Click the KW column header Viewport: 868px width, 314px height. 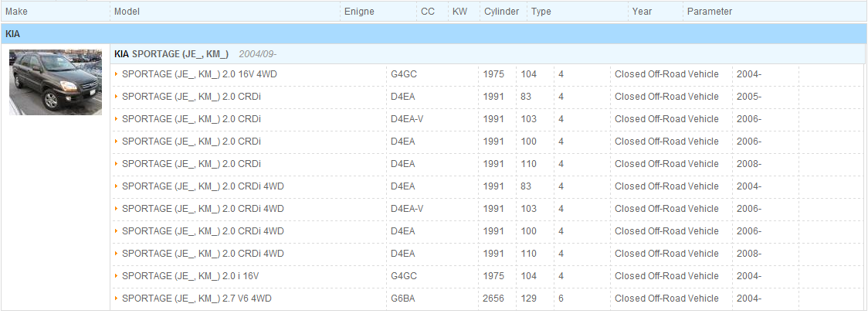click(459, 12)
